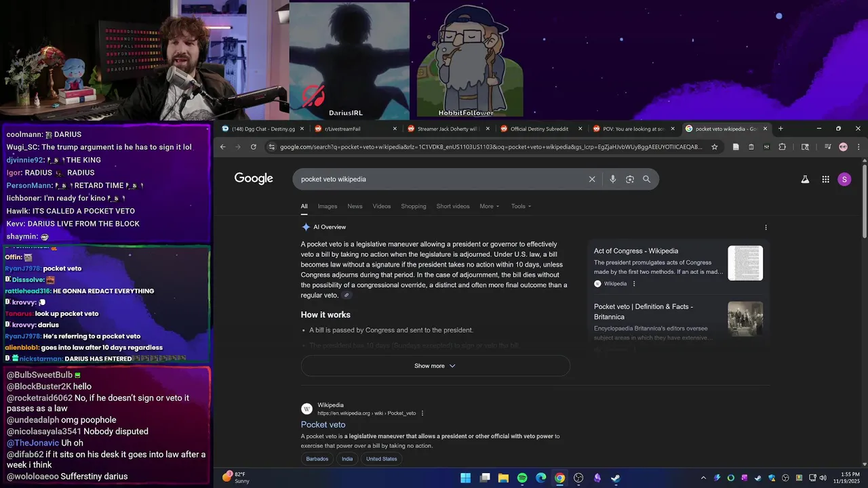The width and height of the screenshot is (868, 488).
Task: Open more options beside the Wikipedia source label
Action: click(634, 284)
